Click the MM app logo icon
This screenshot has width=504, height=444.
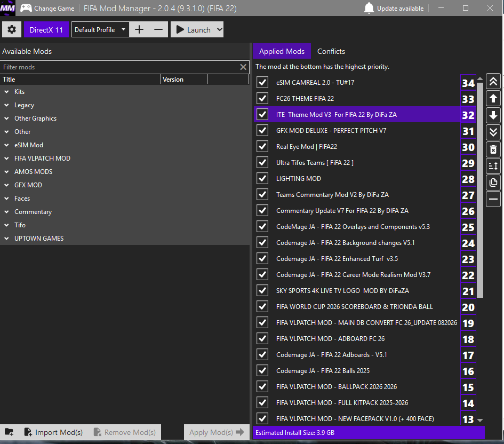(7, 8)
